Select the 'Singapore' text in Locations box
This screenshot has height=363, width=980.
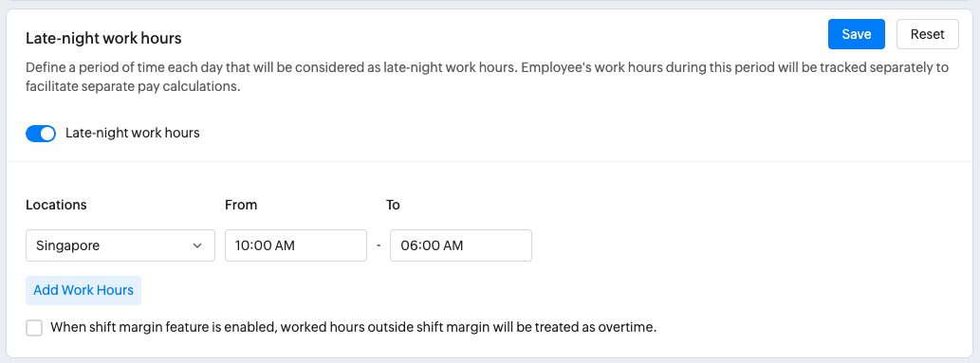[x=67, y=245]
